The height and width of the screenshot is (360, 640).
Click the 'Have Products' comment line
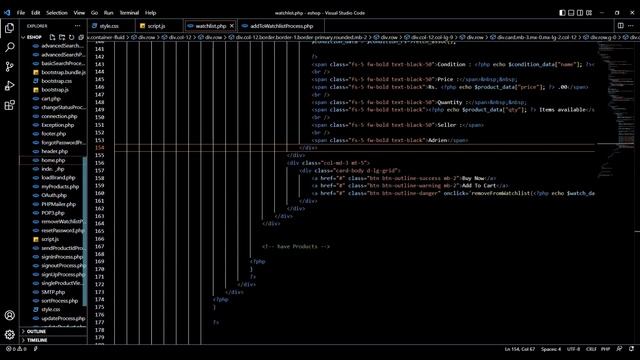point(296,247)
